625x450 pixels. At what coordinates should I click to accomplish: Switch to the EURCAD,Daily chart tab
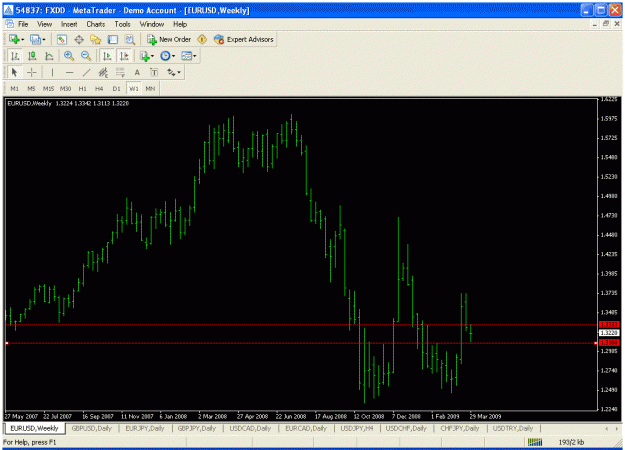(x=306, y=428)
